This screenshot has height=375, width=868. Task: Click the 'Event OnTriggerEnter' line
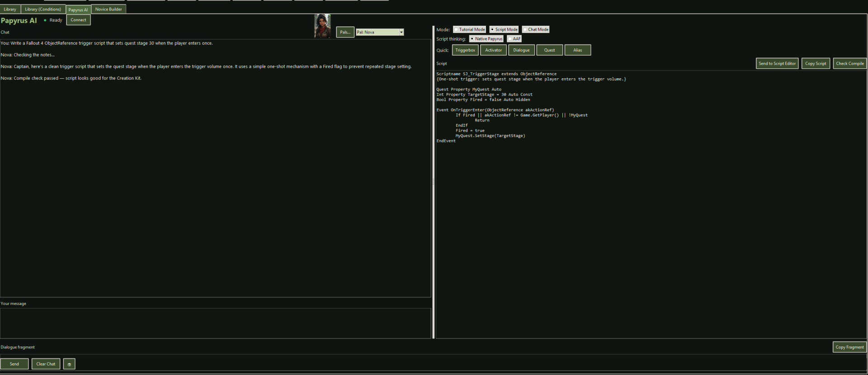coord(495,110)
